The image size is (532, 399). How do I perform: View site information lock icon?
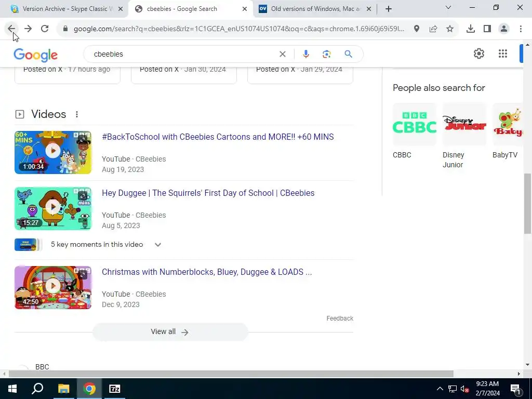pos(65,29)
